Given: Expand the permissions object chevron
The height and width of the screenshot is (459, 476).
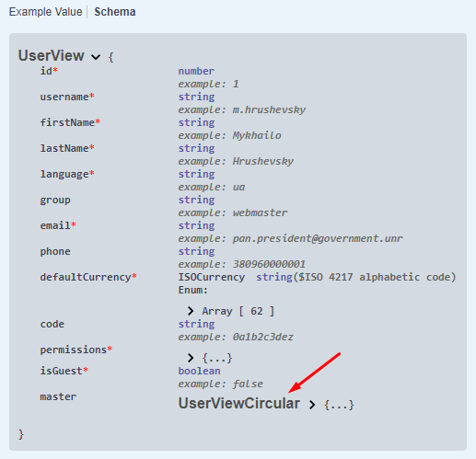Looking at the screenshot, I should [191, 358].
